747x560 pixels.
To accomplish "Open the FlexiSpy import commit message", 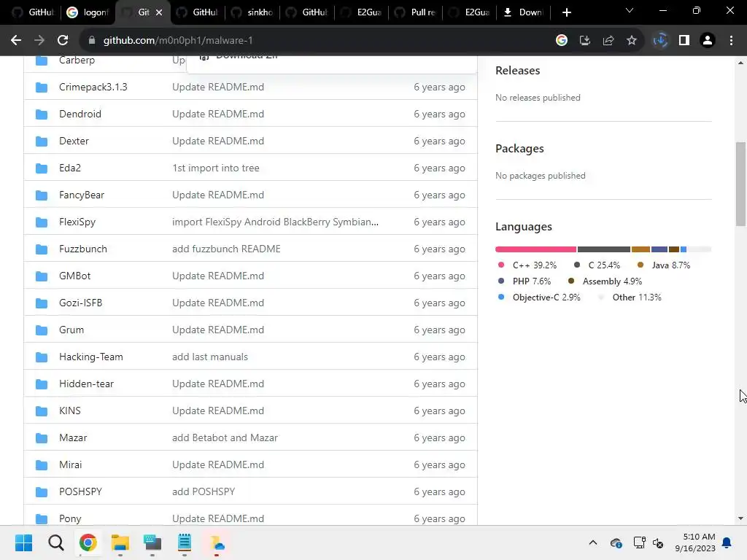I will pos(275,222).
